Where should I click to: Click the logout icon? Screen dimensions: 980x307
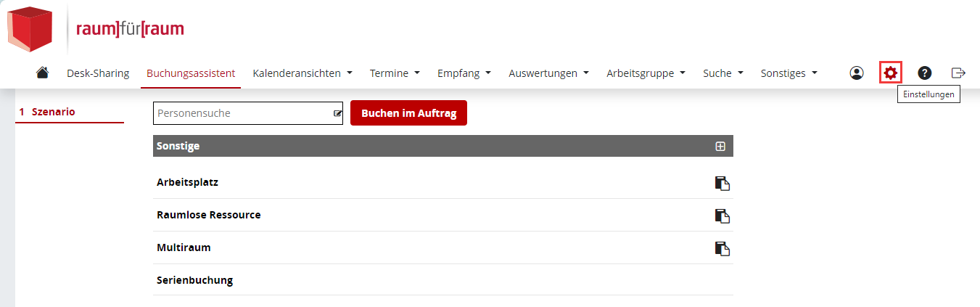click(x=958, y=73)
